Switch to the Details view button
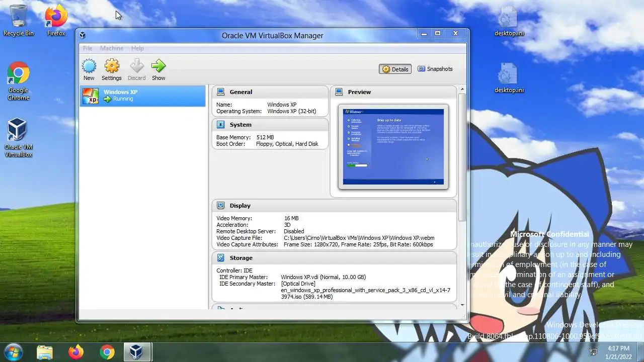Viewport: 644px width, 362px height. click(395, 69)
